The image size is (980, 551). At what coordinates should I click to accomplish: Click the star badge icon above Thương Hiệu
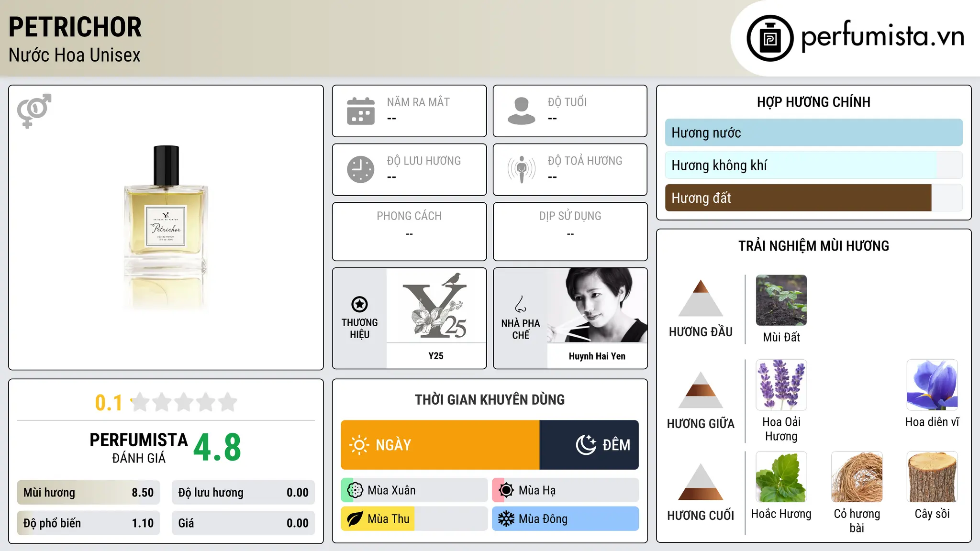pos(359,304)
